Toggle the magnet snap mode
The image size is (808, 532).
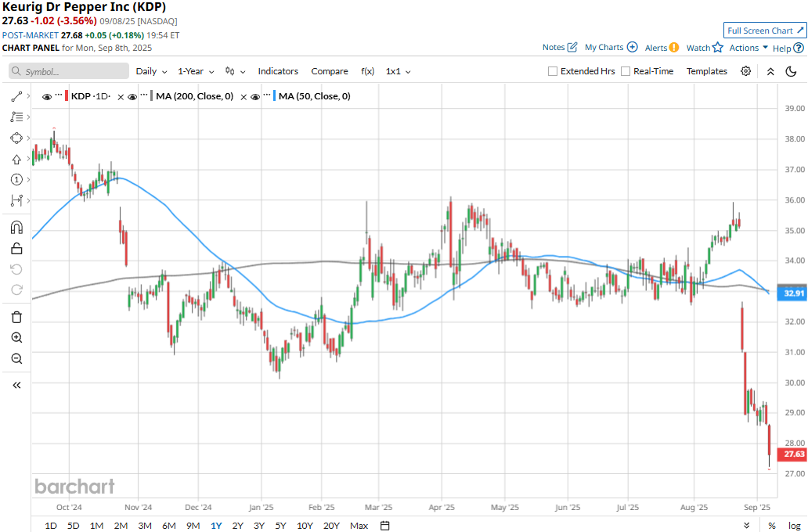(x=16, y=227)
